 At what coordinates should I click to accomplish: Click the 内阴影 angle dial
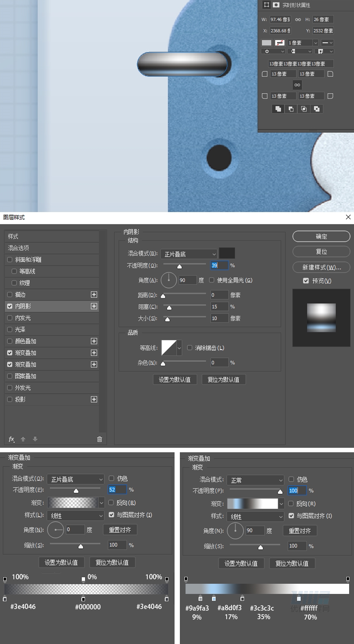168,280
